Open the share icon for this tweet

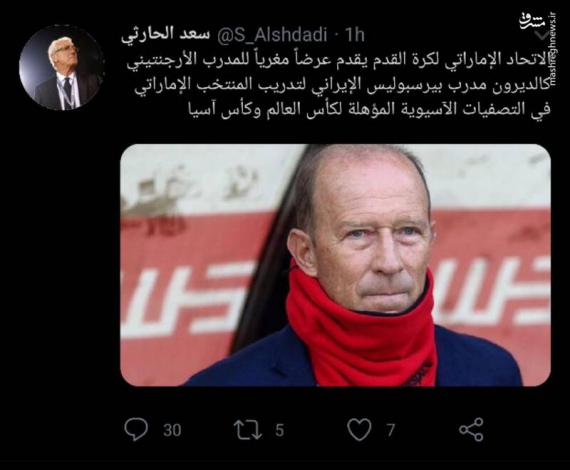click(471, 429)
